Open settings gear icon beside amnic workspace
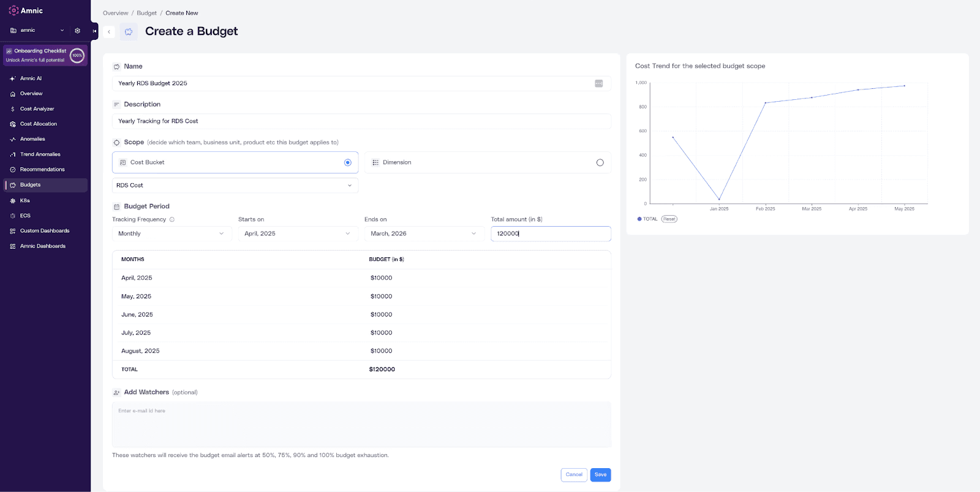 tap(77, 31)
